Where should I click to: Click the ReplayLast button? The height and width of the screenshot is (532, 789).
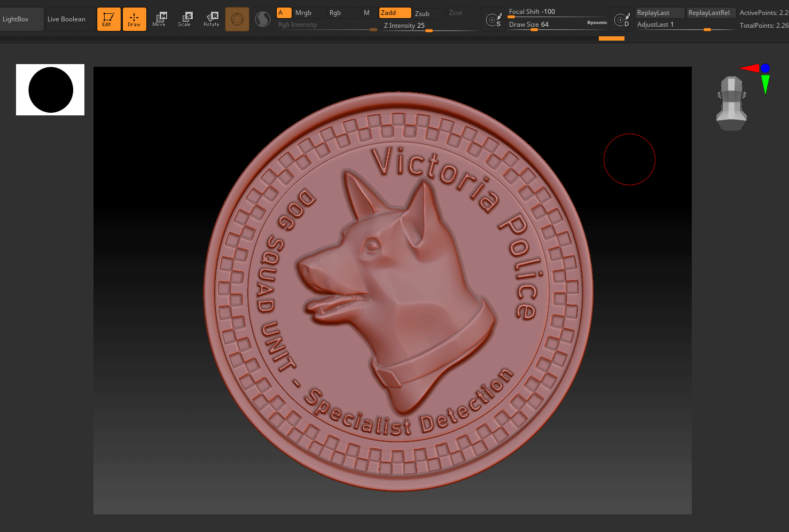click(660, 13)
